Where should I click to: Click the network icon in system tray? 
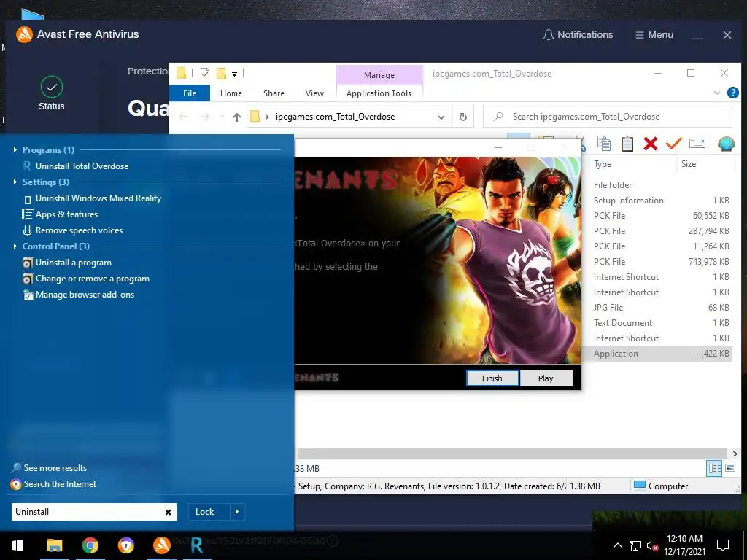(x=635, y=545)
